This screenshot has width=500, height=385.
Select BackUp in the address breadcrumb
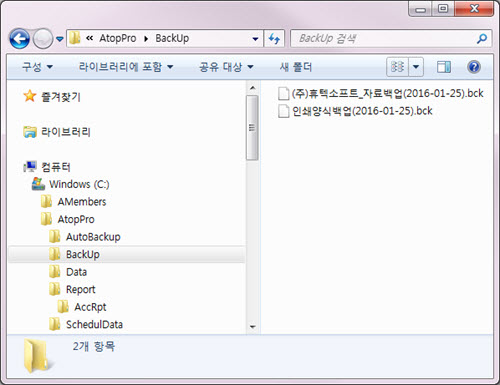[172, 38]
